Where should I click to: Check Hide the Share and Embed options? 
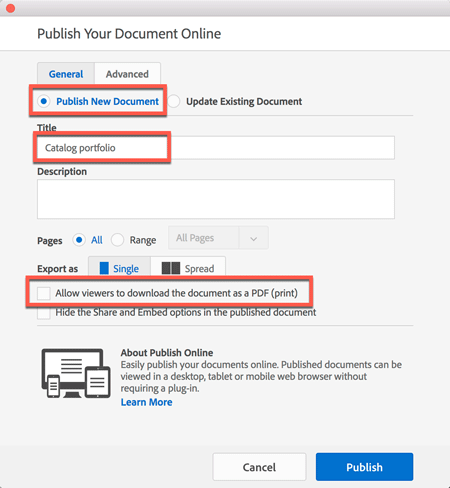(x=44, y=313)
